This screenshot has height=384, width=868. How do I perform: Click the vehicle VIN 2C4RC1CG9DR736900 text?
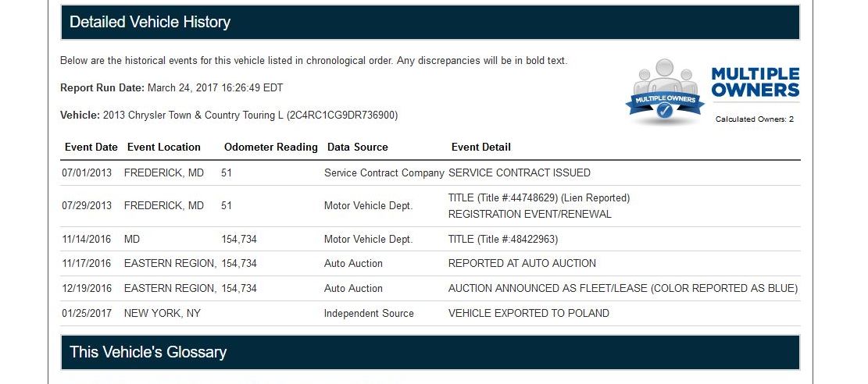tap(342, 115)
